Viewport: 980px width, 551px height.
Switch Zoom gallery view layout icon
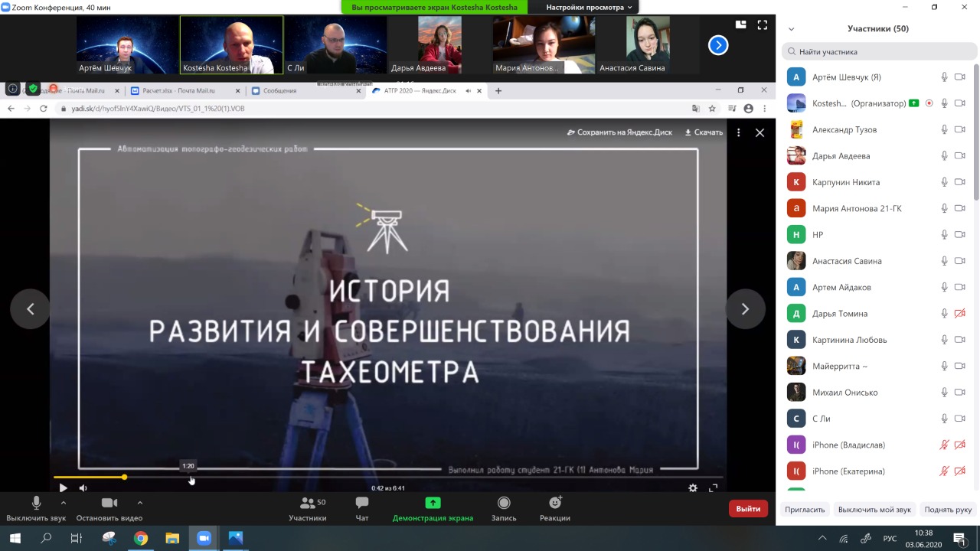[x=740, y=24]
